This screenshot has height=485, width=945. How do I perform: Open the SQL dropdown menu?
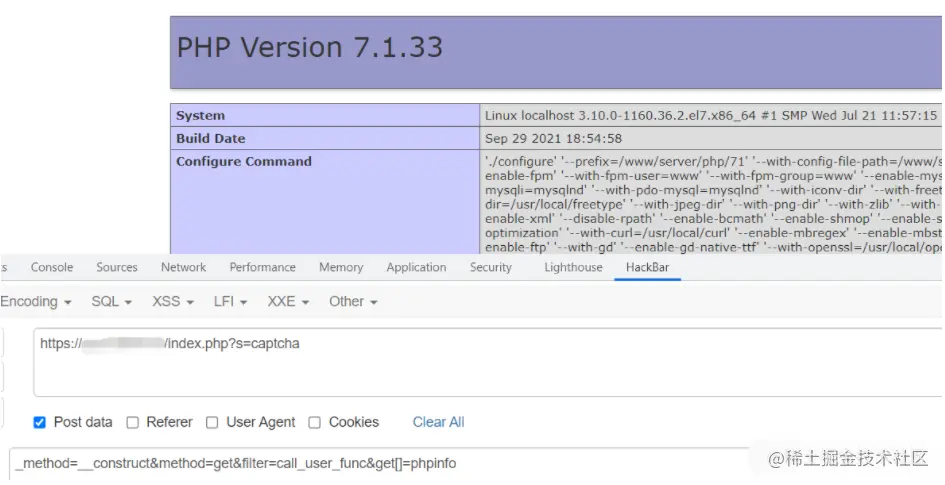click(x=111, y=302)
